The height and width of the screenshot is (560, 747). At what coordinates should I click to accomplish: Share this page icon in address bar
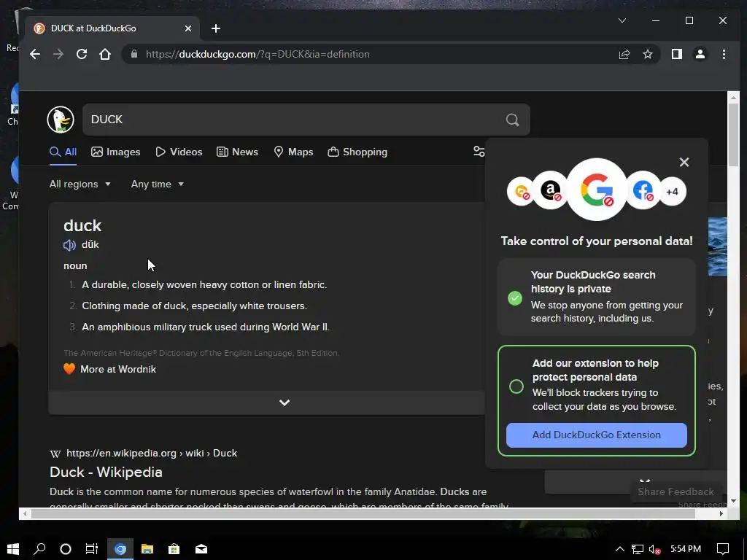tap(624, 54)
